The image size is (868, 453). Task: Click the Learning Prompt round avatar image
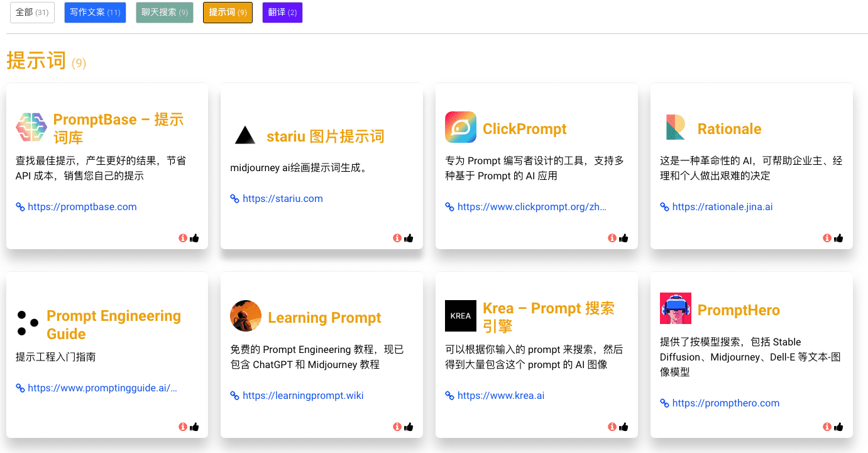[246, 316]
